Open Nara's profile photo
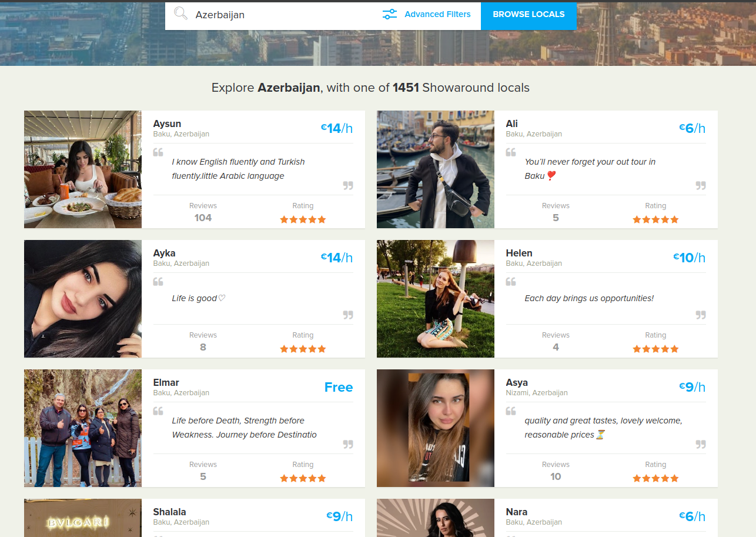Image resolution: width=756 pixels, height=537 pixels. [436, 518]
